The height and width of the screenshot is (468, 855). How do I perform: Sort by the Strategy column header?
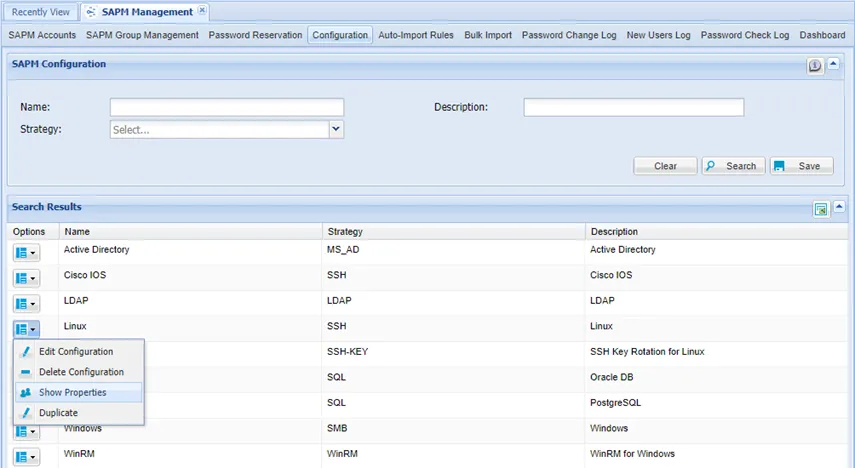pyautogui.click(x=454, y=232)
